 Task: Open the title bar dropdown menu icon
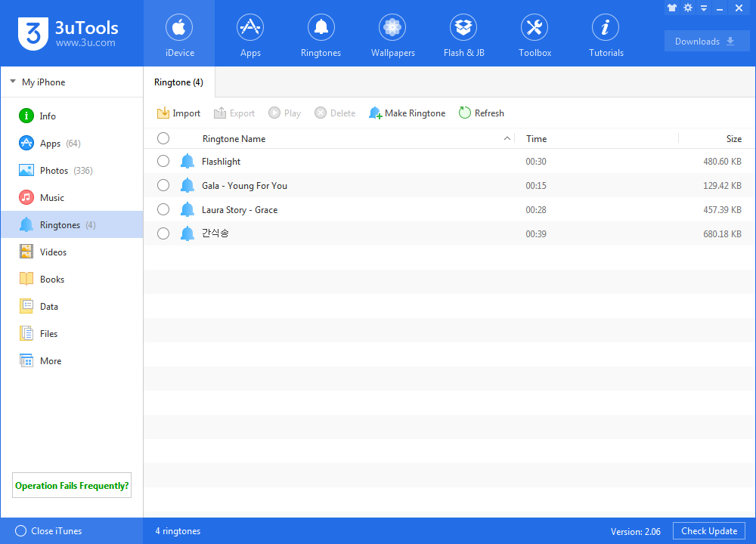704,8
